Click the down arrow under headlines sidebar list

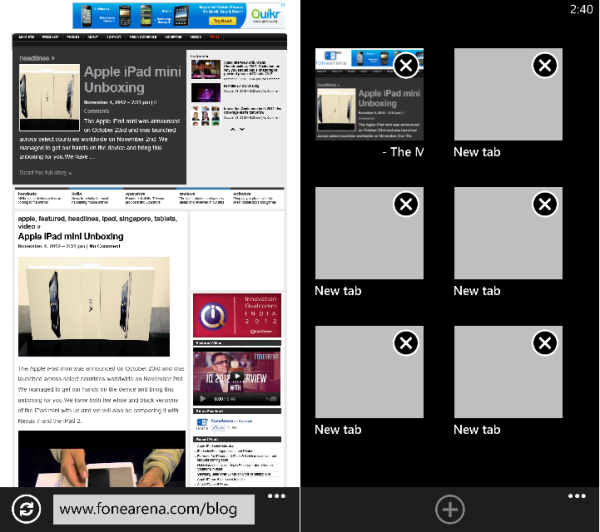click(242, 129)
